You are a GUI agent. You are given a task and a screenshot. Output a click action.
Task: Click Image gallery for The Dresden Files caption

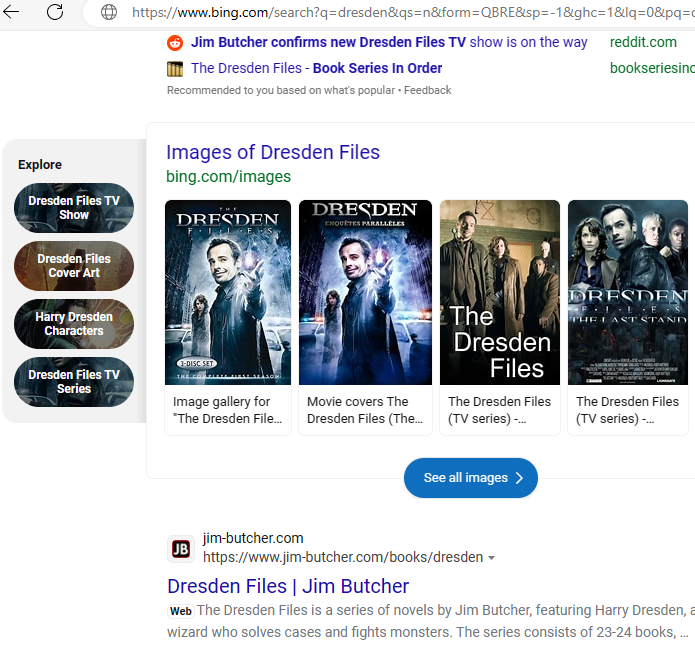pyautogui.click(x=227, y=410)
